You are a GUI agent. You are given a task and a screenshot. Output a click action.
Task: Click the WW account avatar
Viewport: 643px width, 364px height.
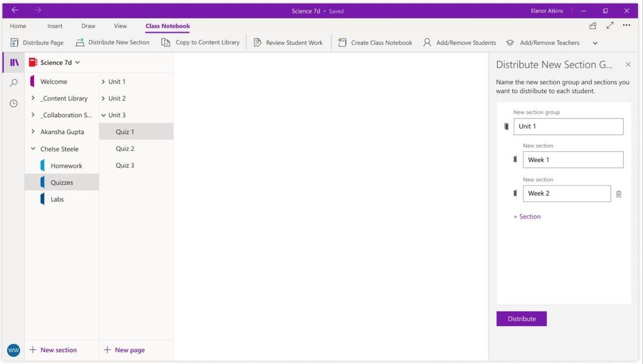[14, 350]
